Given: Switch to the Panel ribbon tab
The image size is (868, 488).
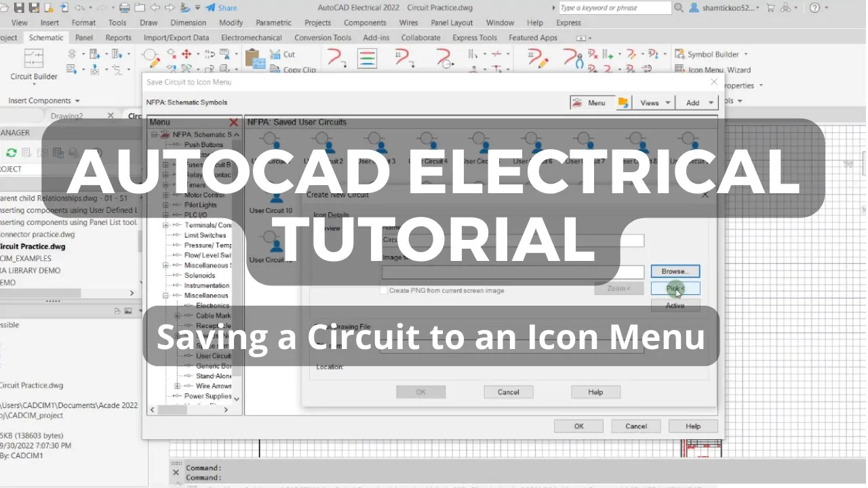Looking at the screenshot, I should 84,38.
